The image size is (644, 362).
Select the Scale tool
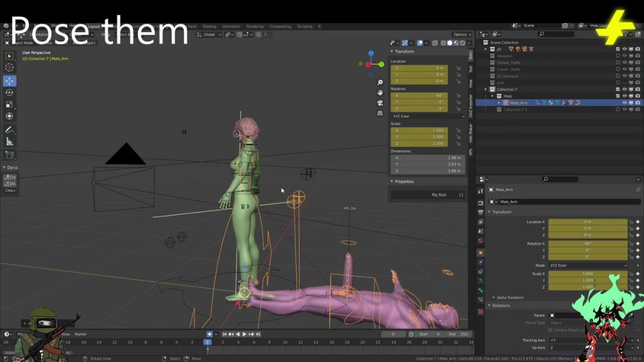[10, 104]
